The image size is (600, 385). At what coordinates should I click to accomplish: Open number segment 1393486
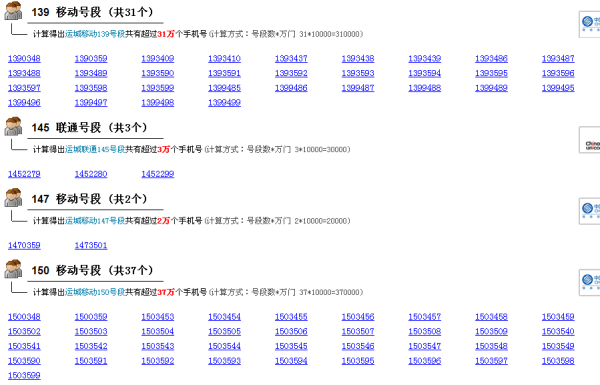click(x=491, y=59)
